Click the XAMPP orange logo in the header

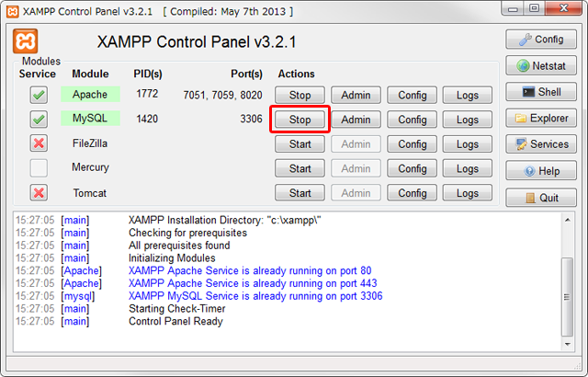coord(25,40)
